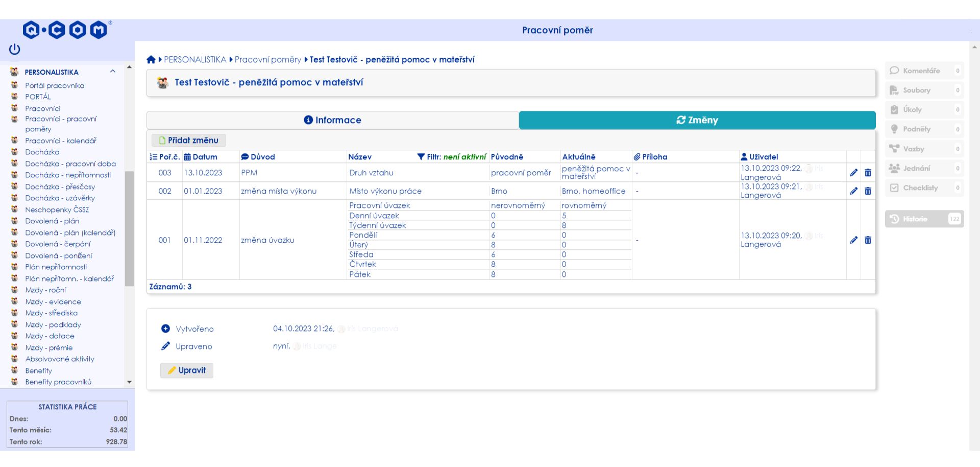Open Vazby relations panel
The width and height of the screenshot is (980, 467).
click(x=924, y=149)
